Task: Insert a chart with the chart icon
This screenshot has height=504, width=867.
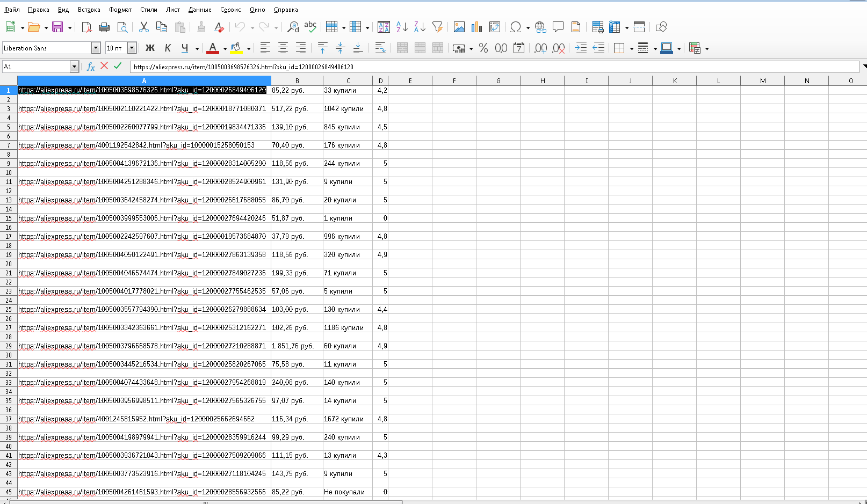Action: 477,27
